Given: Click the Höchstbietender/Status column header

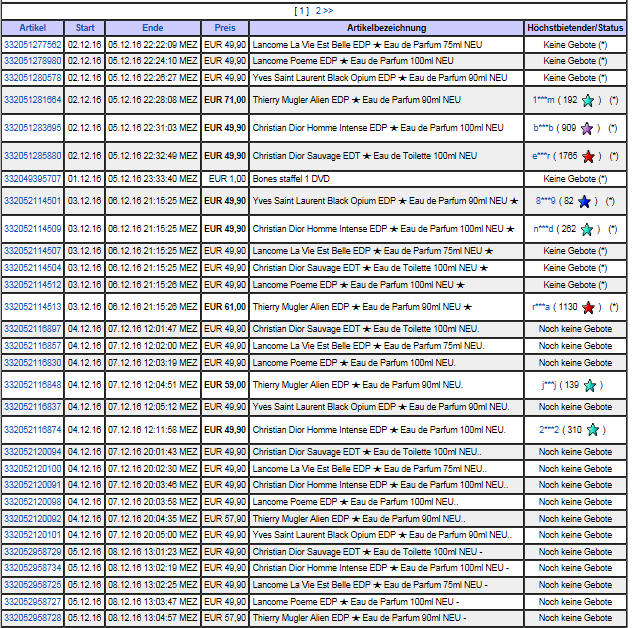Looking at the screenshot, I should (x=575, y=28).
